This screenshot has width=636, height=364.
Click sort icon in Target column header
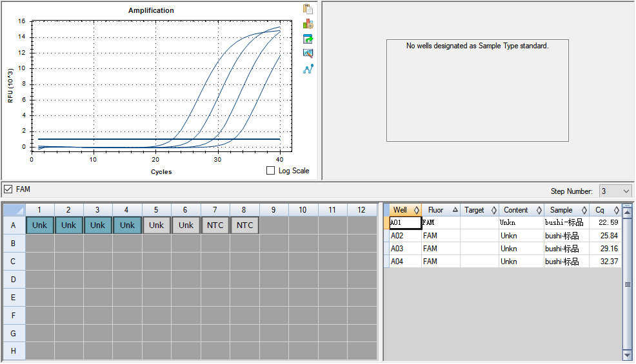pos(493,210)
